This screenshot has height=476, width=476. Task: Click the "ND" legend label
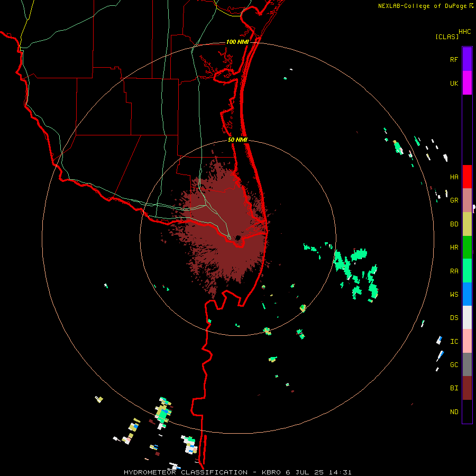[x=454, y=412]
